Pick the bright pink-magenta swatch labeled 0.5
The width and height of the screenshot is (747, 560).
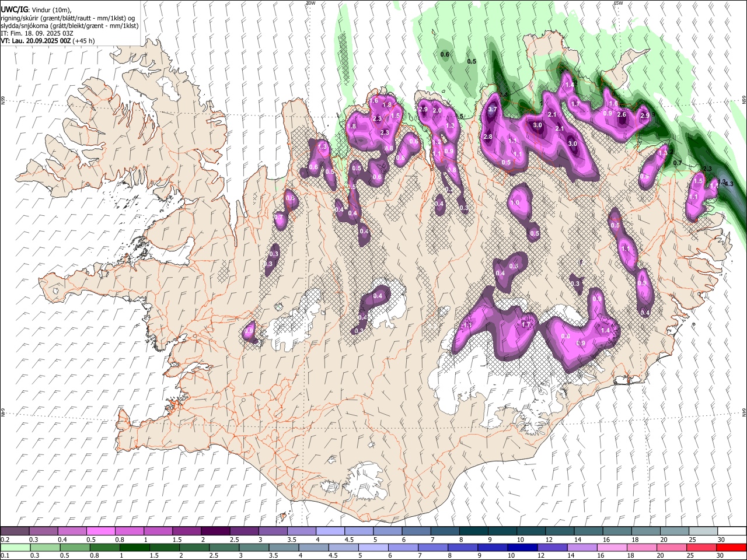[100, 531]
